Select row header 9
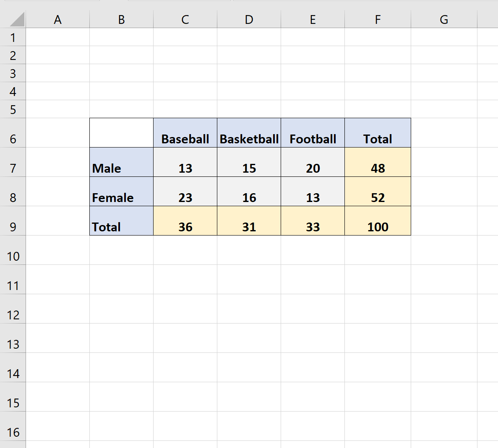 pos(13,227)
